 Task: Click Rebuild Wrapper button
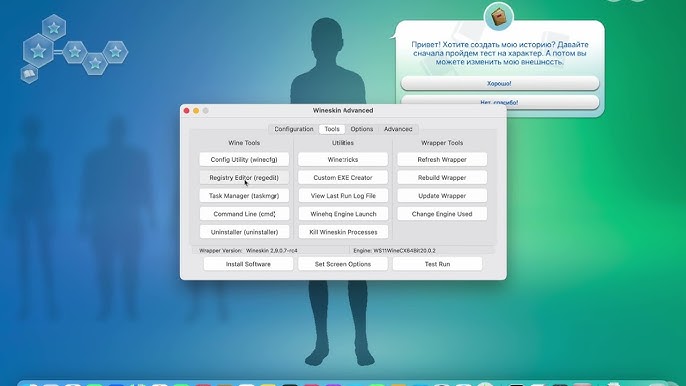point(442,178)
